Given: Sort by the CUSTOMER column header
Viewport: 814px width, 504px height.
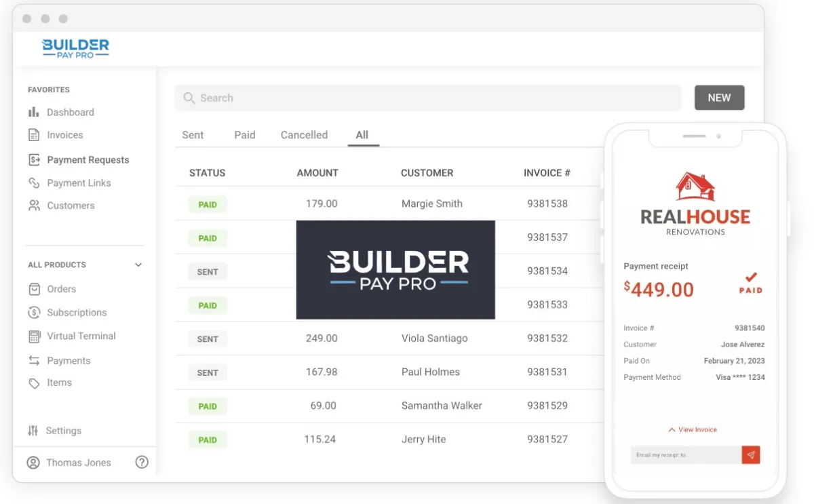Looking at the screenshot, I should click(427, 173).
